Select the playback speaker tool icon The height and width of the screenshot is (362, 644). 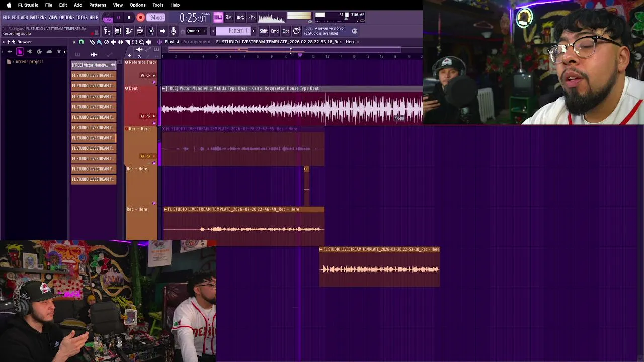click(149, 42)
